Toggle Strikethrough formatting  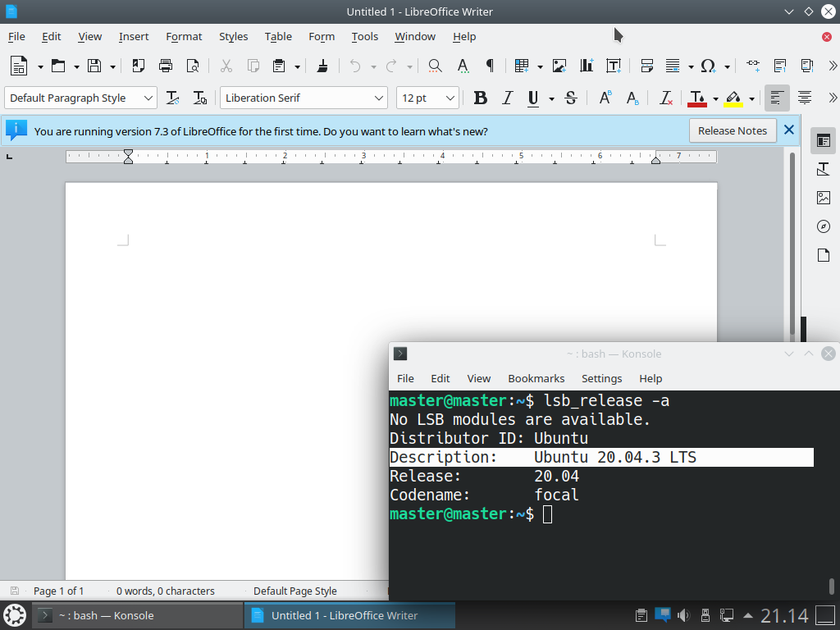point(571,98)
